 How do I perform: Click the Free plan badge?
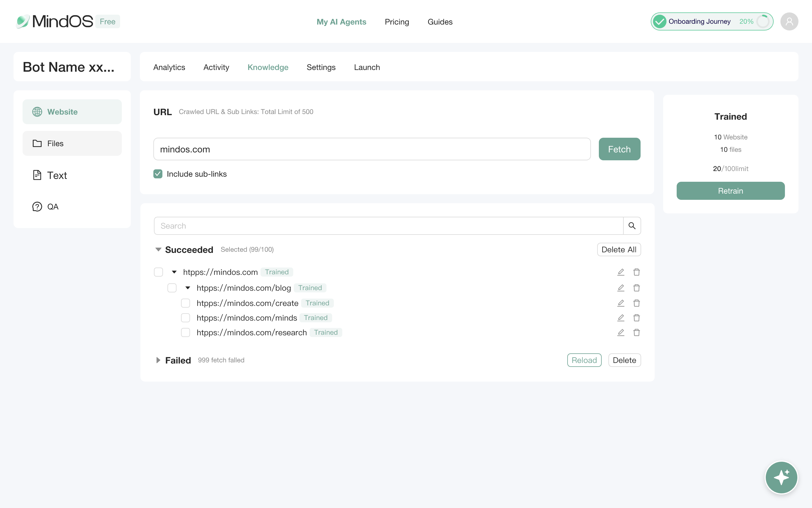[x=107, y=21]
